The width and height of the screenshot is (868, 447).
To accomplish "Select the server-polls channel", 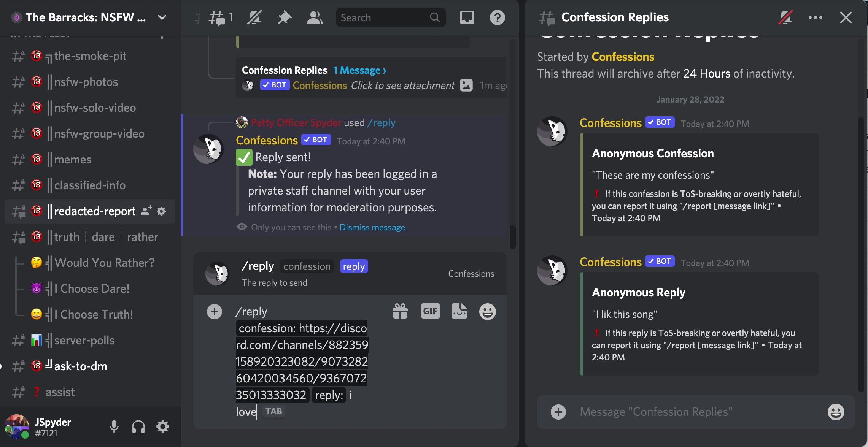I will (x=89, y=341).
